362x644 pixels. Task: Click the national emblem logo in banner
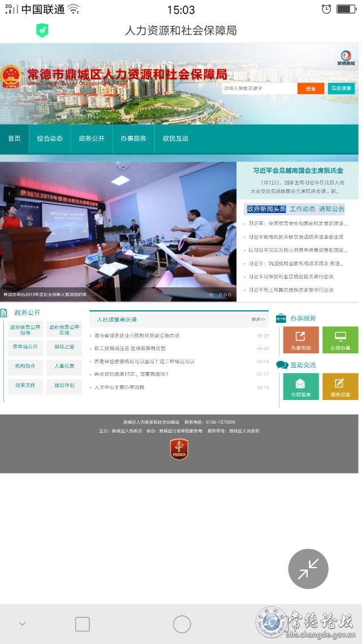coord(11,76)
